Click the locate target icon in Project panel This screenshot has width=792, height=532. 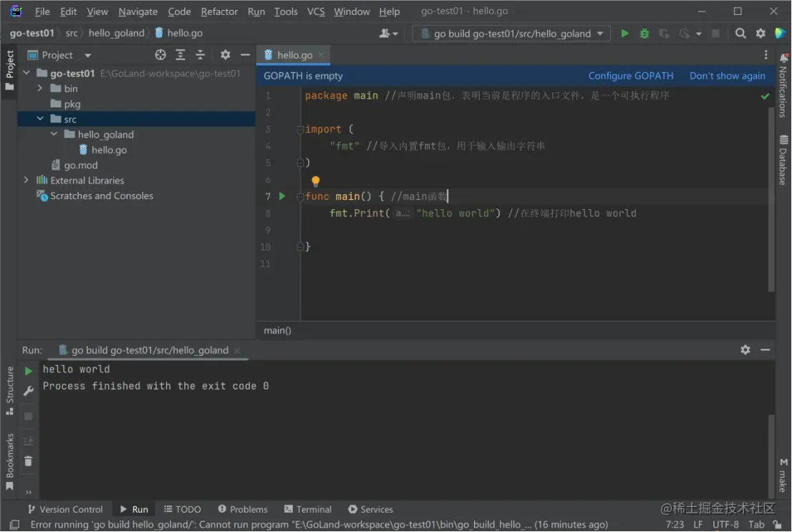point(160,55)
